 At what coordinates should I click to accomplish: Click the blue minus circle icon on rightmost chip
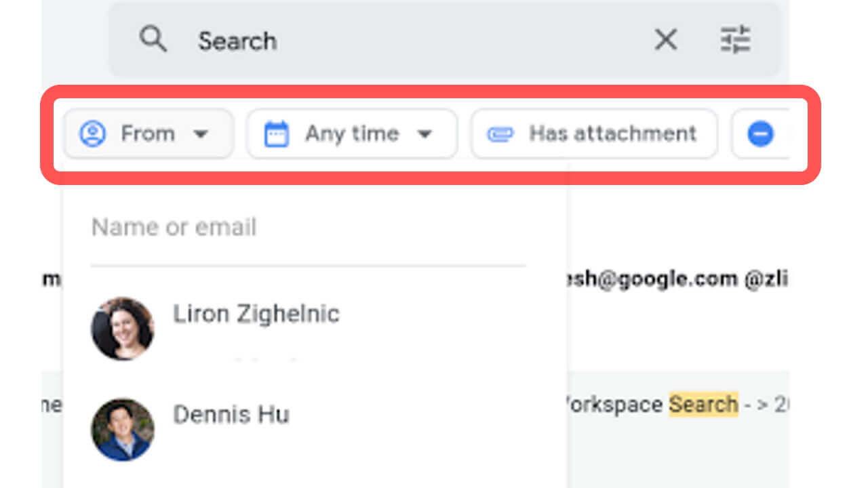click(761, 134)
